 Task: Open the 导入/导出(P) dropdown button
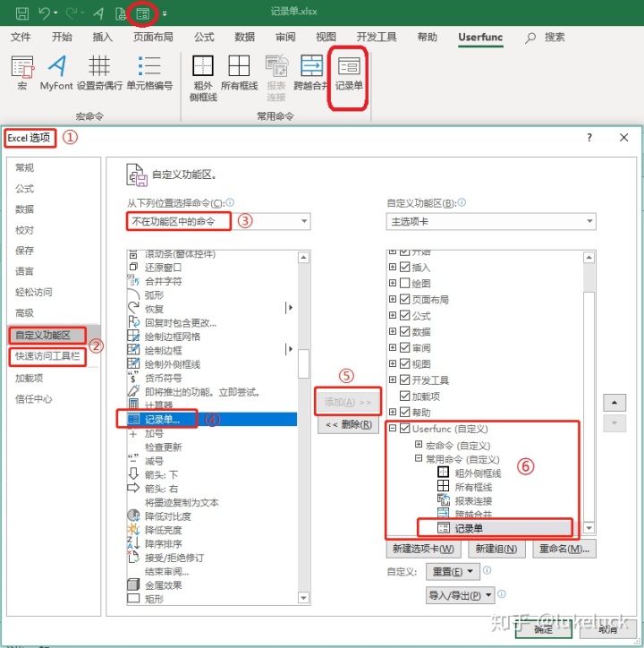coord(460,595)
